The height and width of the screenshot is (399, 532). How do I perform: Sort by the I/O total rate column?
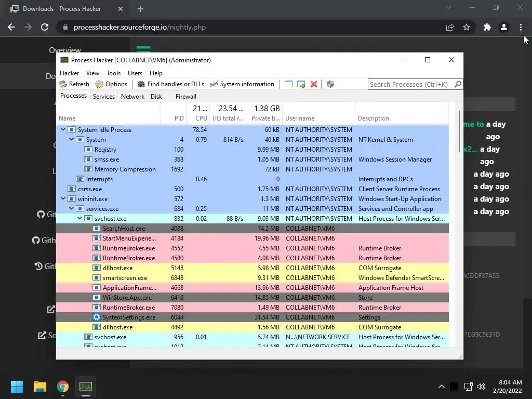[x=228, y=114]
